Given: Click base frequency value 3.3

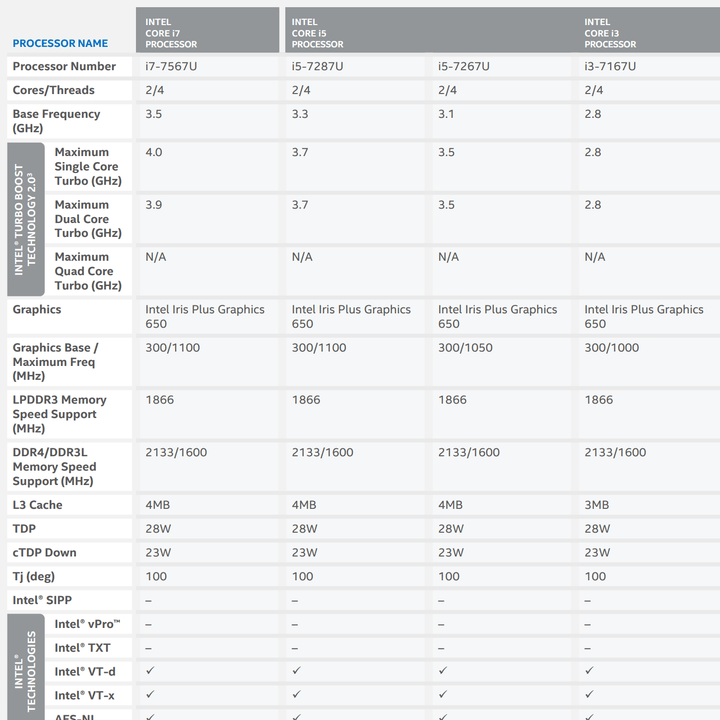Looking at the screenshot, I should (300, 114).
